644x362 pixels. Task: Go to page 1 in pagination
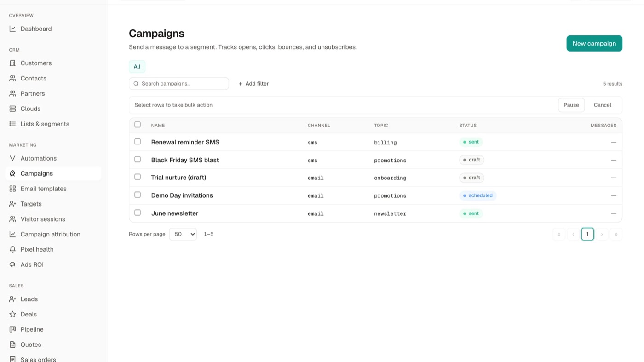tap(587, 234)
